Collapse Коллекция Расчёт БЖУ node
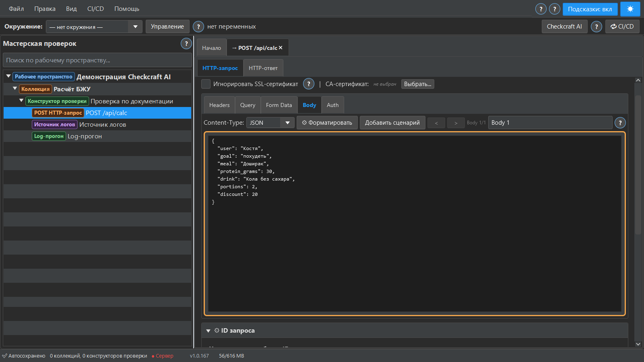Image resolution: width=644 pixels, height=362 pixels. coord(15,88)
